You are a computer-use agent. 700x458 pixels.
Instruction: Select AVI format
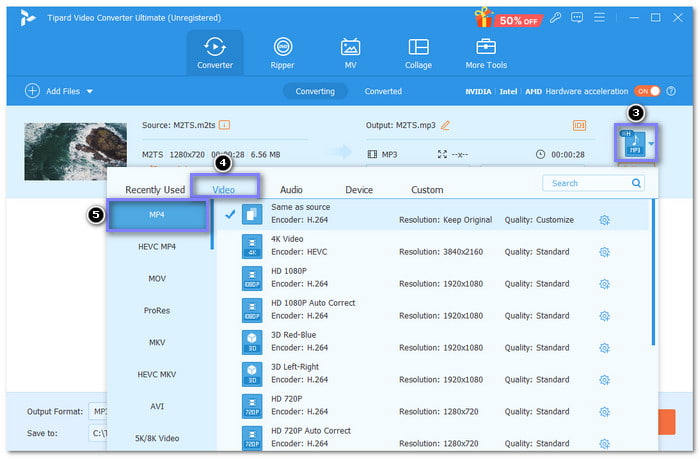157,406
